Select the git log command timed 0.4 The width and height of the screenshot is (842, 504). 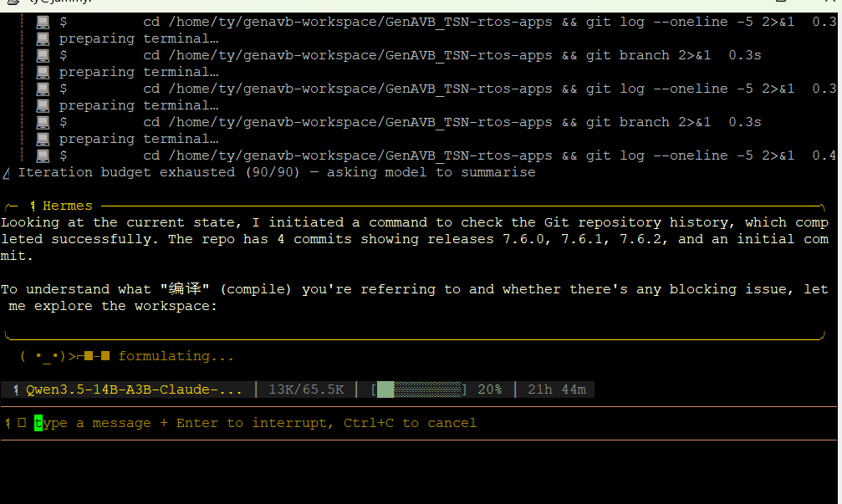click(x=469, y=155)
